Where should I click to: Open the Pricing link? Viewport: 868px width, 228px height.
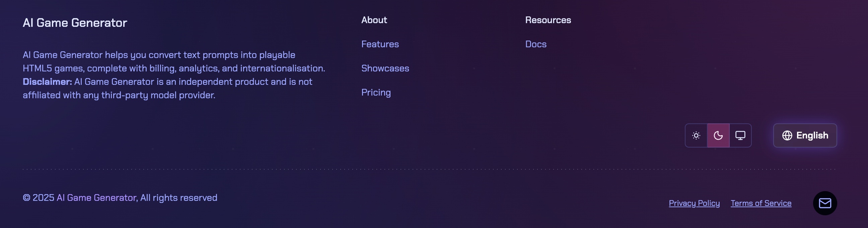(376, 93)
